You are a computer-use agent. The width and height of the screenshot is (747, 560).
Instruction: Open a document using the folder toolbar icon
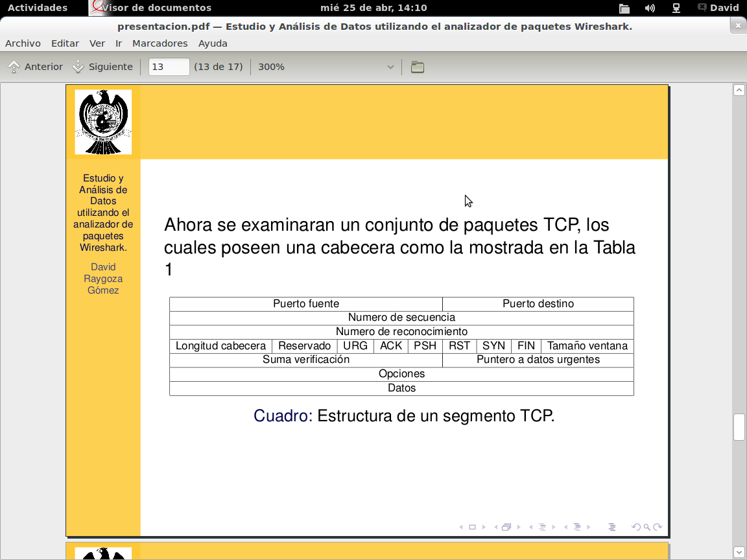coord(417,66)
